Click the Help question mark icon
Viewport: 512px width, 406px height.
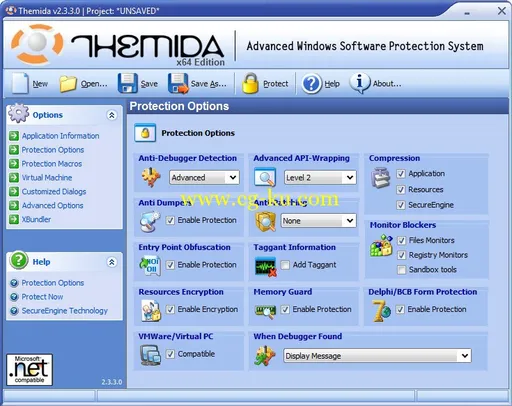tap(312, 83)
